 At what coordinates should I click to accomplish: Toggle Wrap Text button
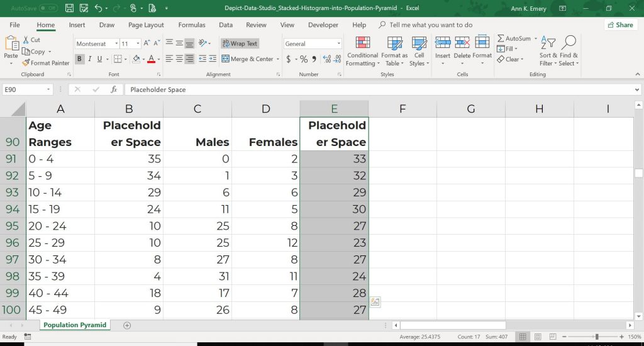click(x=240, y=43)
